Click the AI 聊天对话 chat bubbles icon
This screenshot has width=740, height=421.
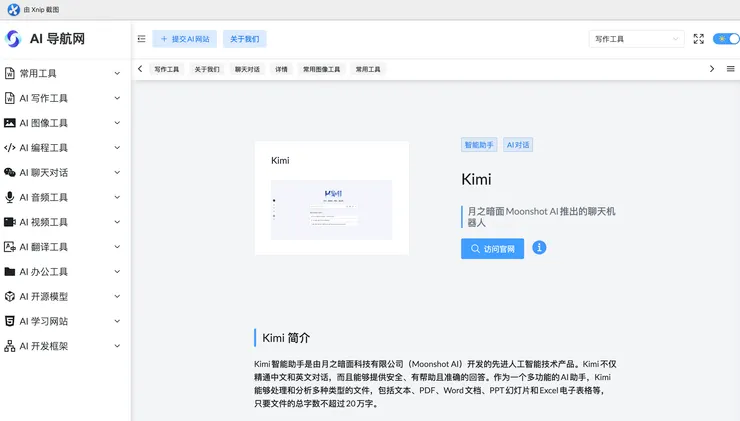[x=9, y=172]
